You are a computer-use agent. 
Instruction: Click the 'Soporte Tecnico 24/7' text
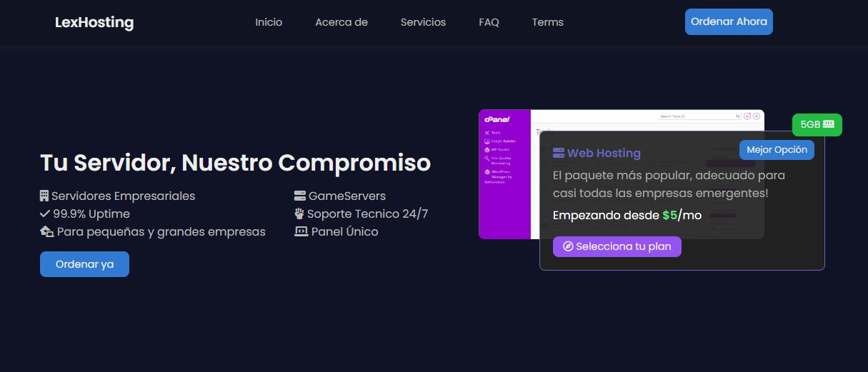point(367,213)
